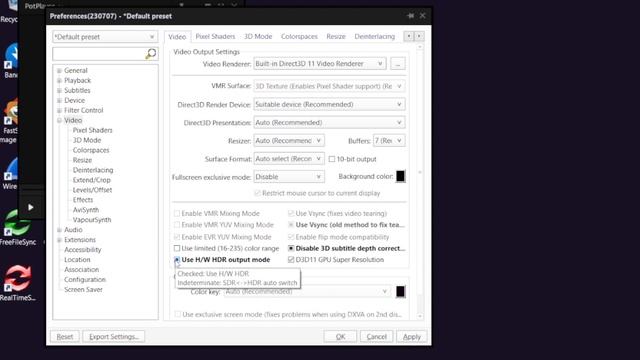Expand the Subtitles tree node
The width and height of the screenshot is (640, 360).
tap(59, 91)
